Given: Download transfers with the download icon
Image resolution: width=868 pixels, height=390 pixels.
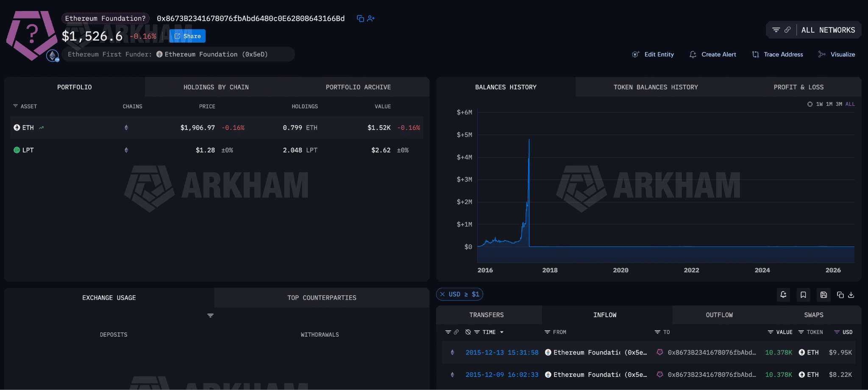Looking at the screenshot, I should [x=851, y=295].
